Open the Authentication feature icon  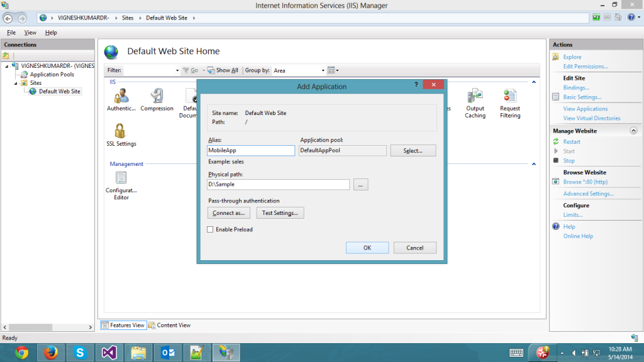pyautogui.click(x=121, y=96)
